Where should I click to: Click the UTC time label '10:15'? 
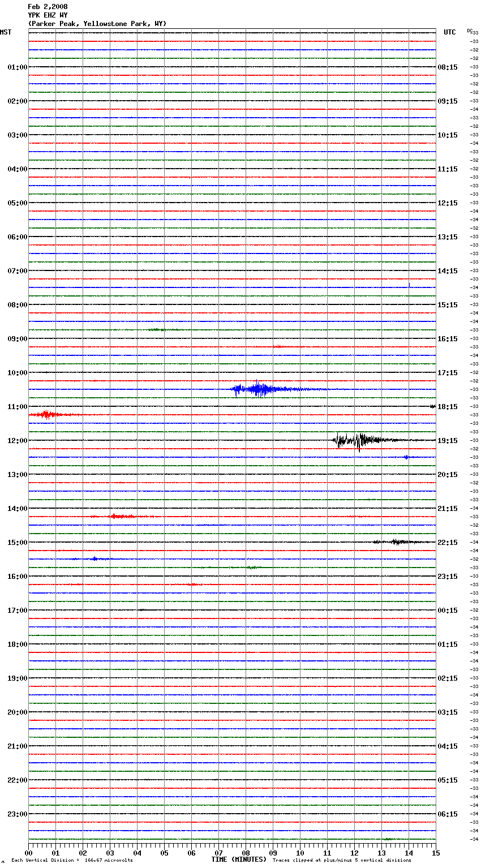click(x=448, y=135)
